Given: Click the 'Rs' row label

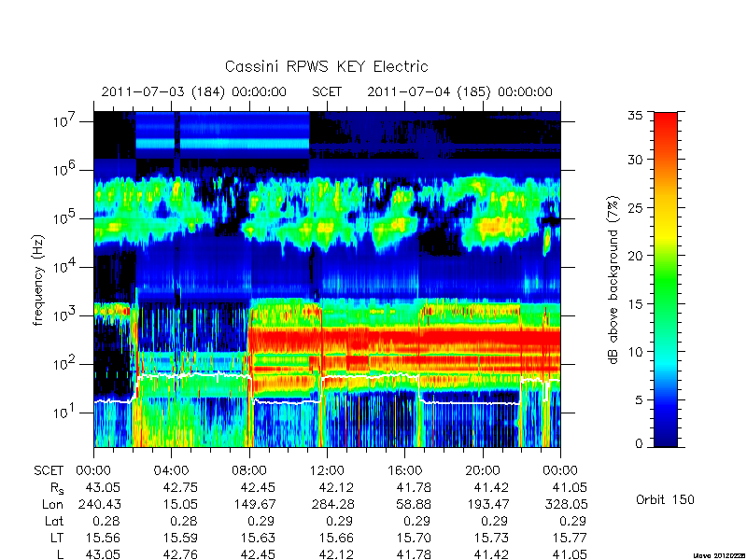Looking at the screenshot, I should point(57,488).
